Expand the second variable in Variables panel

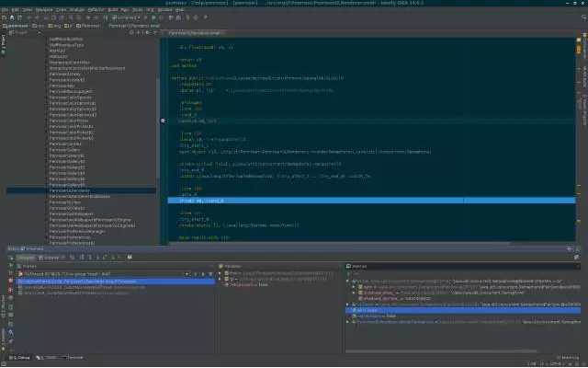coord(220,280)
